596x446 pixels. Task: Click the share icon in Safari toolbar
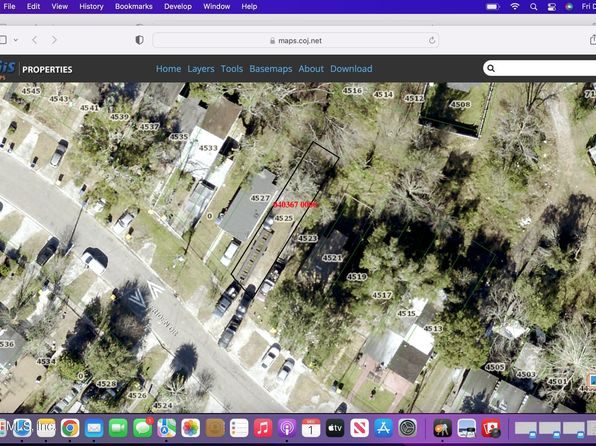point(592,40)
